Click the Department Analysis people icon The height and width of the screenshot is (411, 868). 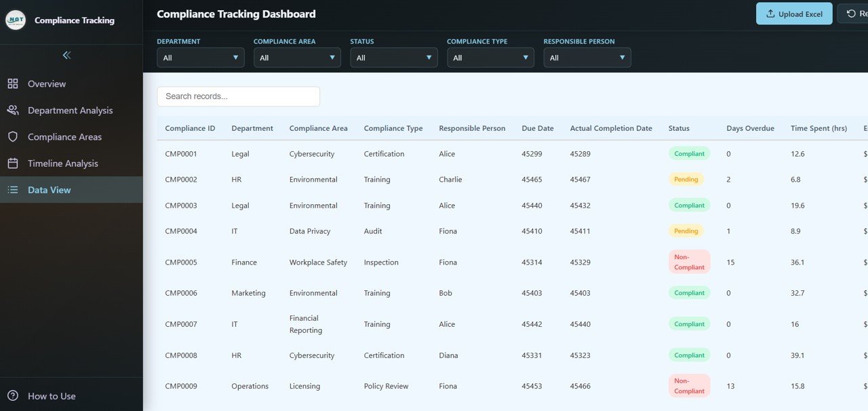pyautogui.click(x=12, y=110)
